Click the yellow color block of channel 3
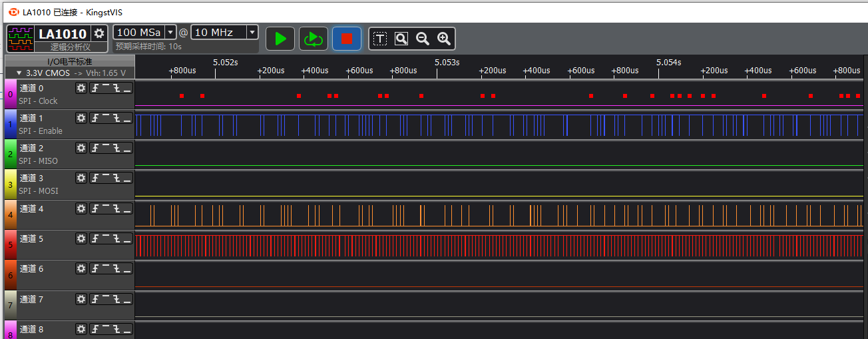868x339 pixels. pyautogui.click(x=10, y=184)
